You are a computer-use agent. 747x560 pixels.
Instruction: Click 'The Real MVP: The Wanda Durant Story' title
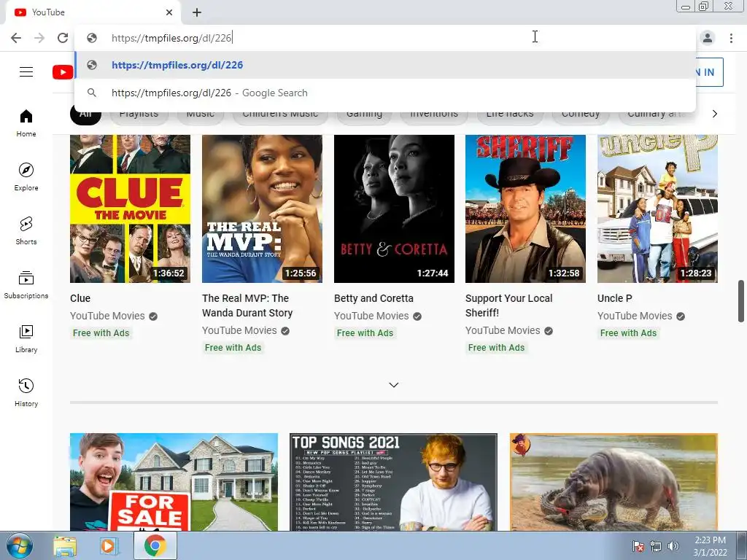click(x=247, y=306)
